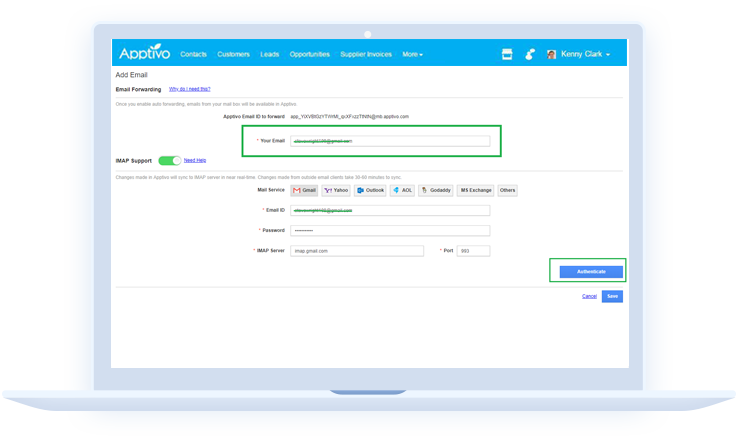
Task: Click Kenny Clark's profile avatar
Action: tap(552, 54)
